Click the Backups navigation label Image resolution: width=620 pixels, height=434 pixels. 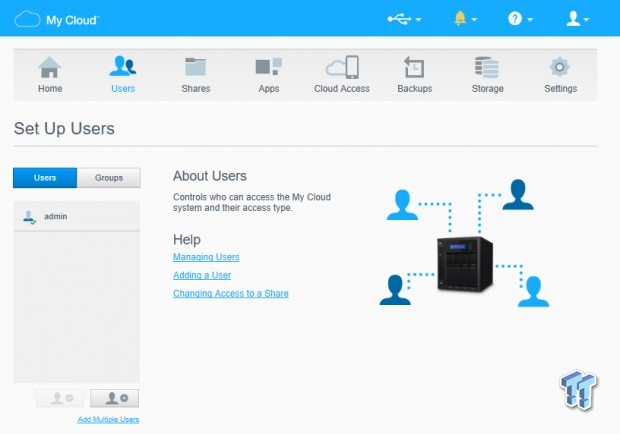pos(415,89)
